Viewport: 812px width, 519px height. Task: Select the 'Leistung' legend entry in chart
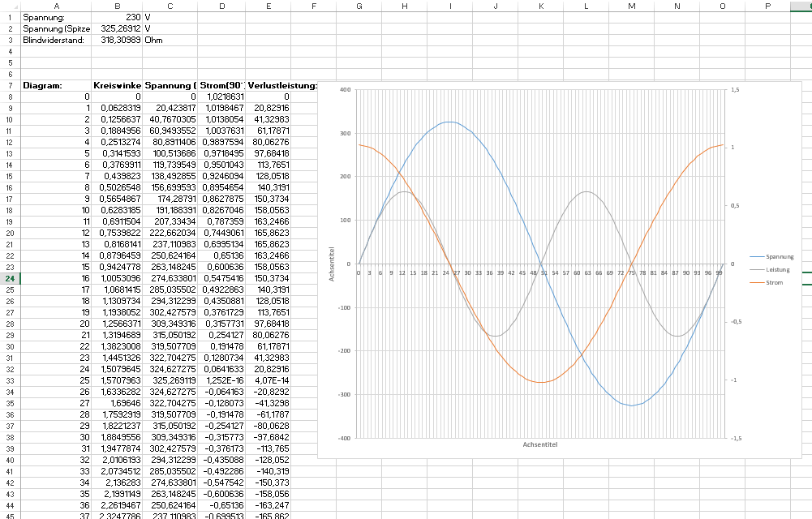coord(770,269)
